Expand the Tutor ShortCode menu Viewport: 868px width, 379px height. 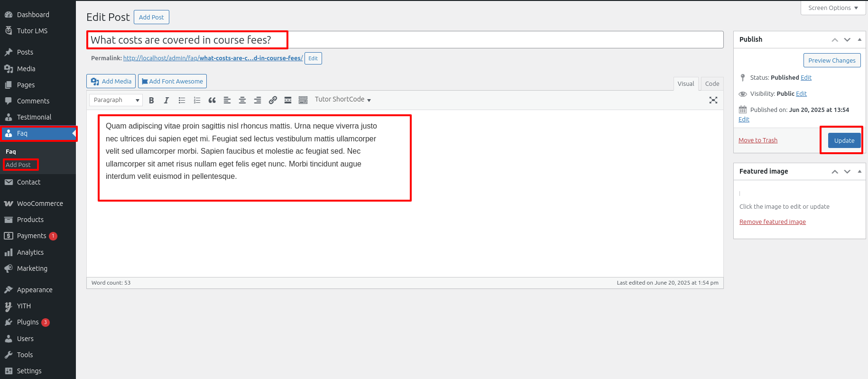342,100
